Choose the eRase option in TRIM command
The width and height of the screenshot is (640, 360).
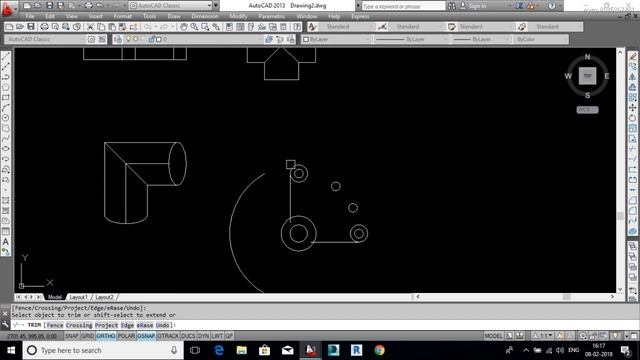[145, 325]
